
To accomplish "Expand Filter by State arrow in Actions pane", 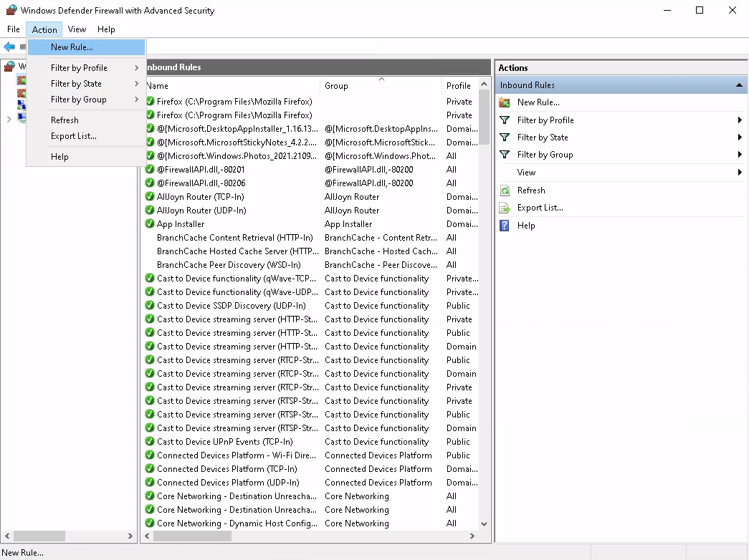I will pos(740,137).
